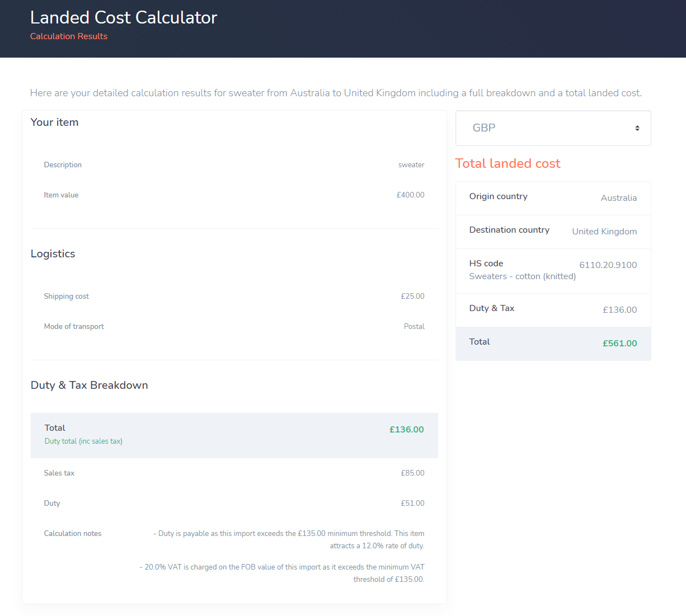Click the currency selector stepper arrows
This screenshot has width=686, height=616.
point(637,128)
